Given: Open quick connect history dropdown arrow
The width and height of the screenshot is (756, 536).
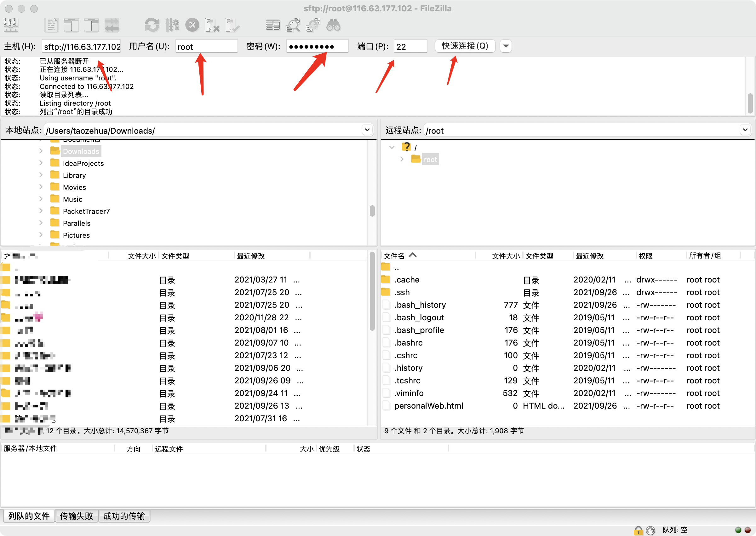Looking at the screenshot, I should pyautogui.click(x=506, y=46).
